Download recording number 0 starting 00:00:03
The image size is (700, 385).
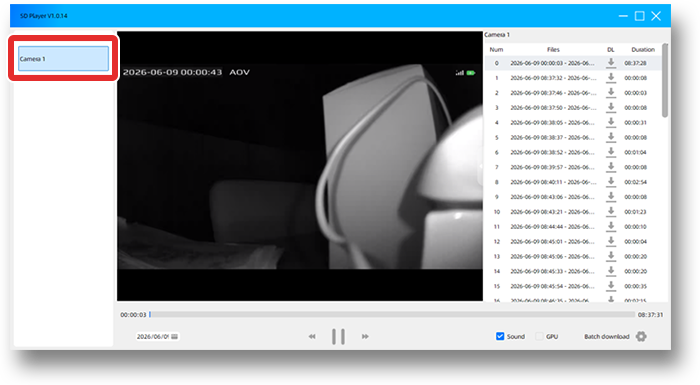click(x=611, y=63)
